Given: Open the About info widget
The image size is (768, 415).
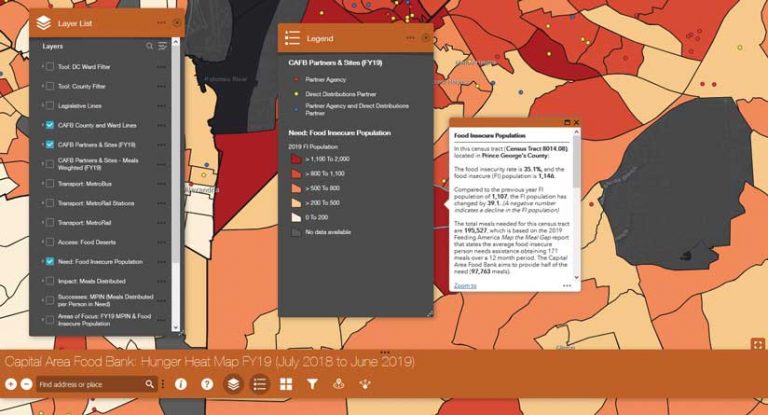Looking at the screenshot, I should click(x=181, y=385).
